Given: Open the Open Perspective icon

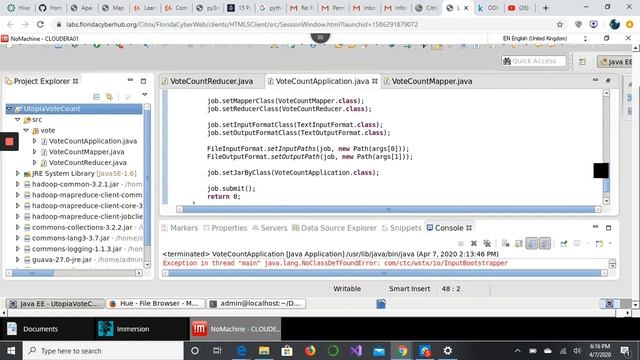Looking at the screenshot, I should click(582, 62).
